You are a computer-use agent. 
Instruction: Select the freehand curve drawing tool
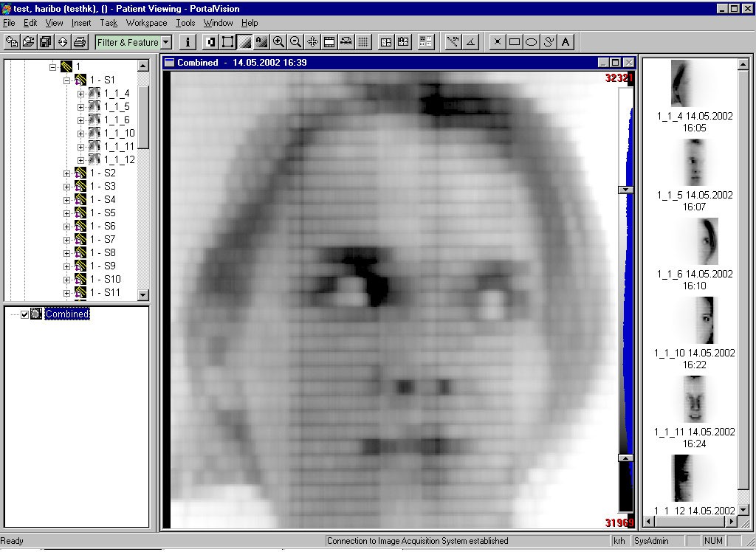pos(549,42)
